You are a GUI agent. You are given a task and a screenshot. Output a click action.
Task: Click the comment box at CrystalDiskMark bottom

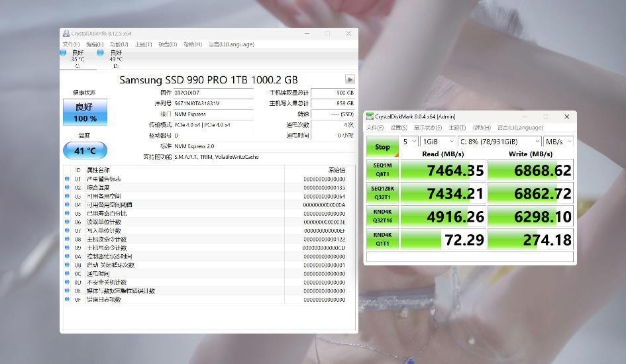point(470,257)
